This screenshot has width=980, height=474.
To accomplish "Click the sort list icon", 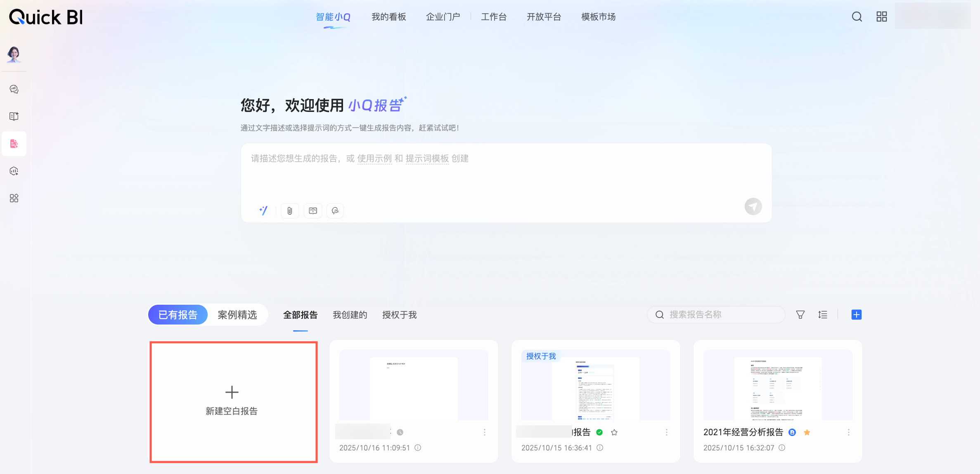I will pos(822,315).
